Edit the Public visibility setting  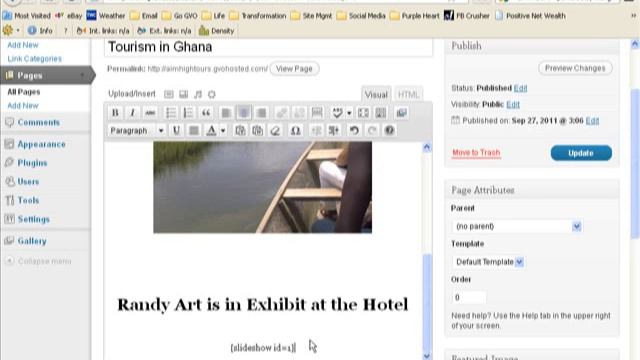(513, 104)
